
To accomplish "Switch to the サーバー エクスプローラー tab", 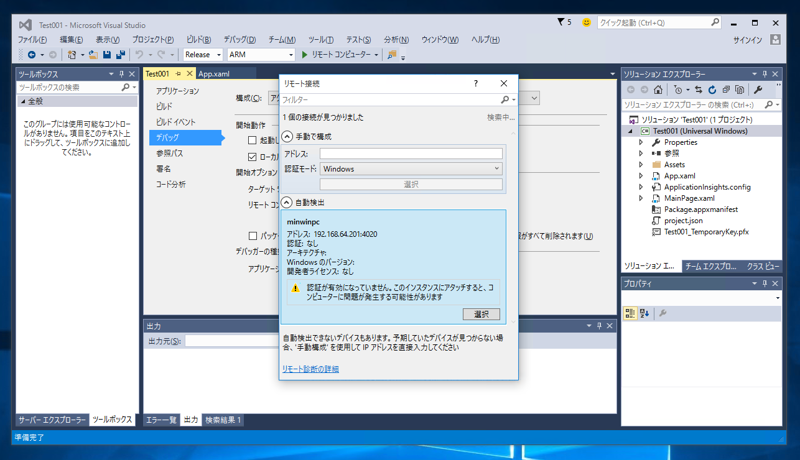I will click(x=52, y=420).
